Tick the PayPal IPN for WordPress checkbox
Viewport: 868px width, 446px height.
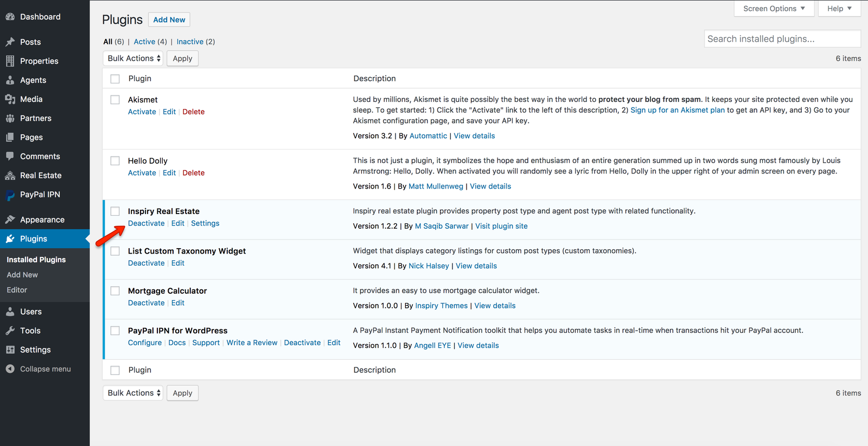[115, 331]
